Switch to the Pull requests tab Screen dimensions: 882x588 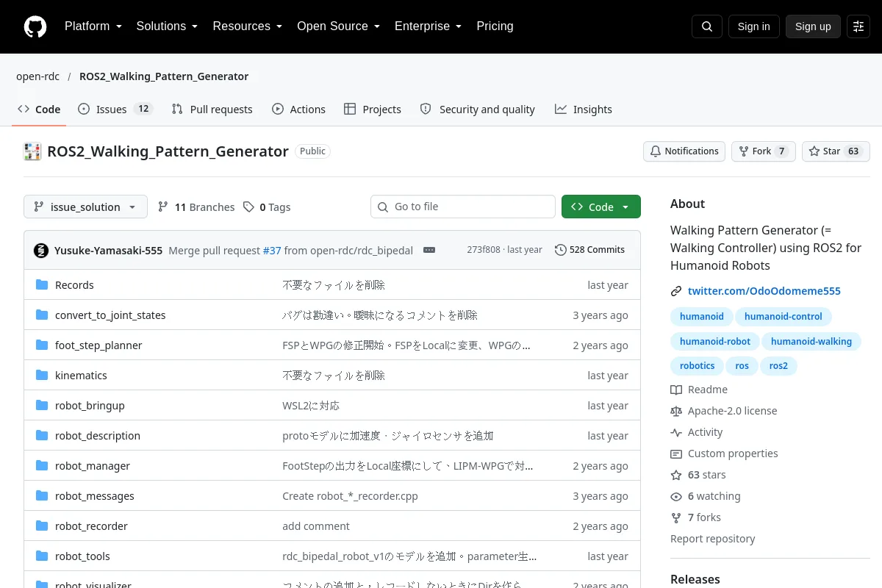pyautogui.click(x=212, y=110)
